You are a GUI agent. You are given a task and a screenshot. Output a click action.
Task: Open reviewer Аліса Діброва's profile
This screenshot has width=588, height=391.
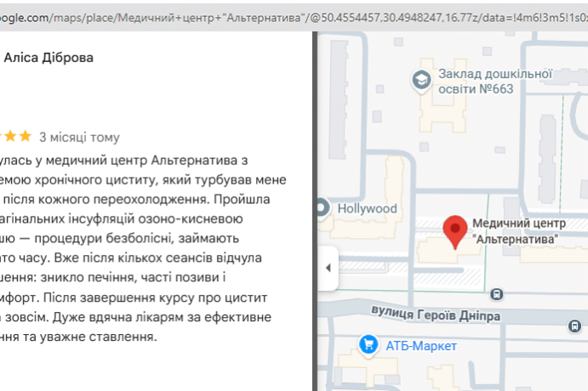coord(49,58)
